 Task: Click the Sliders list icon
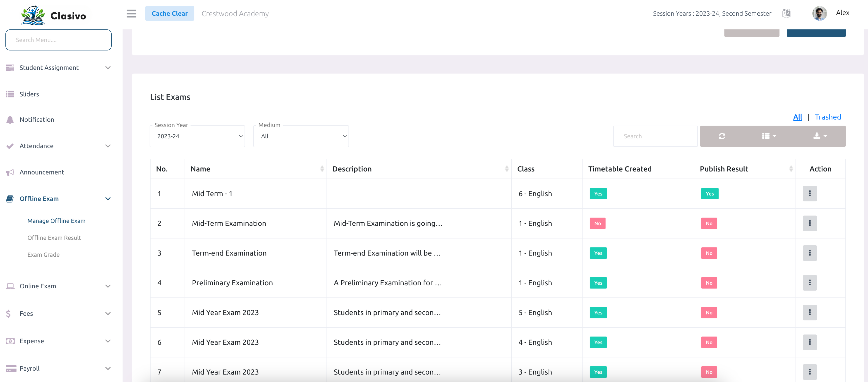point(10,94)
